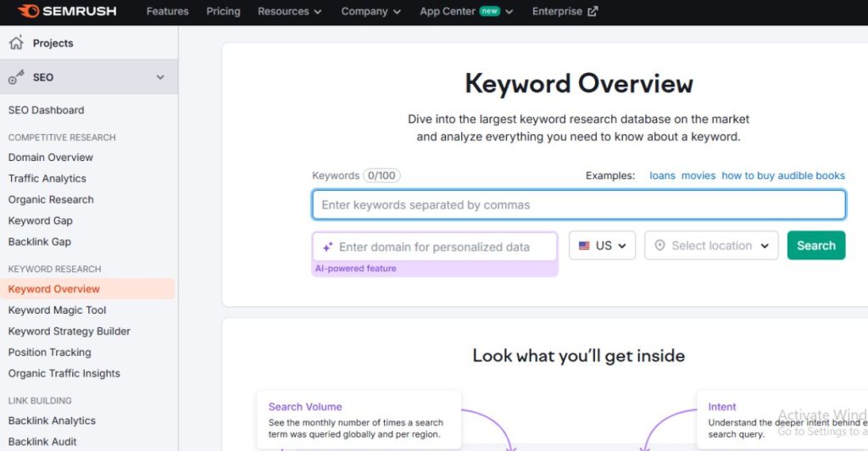This screenshot has width=868, height=451.
Task: Focus the keywords input field
Action: 578,205
